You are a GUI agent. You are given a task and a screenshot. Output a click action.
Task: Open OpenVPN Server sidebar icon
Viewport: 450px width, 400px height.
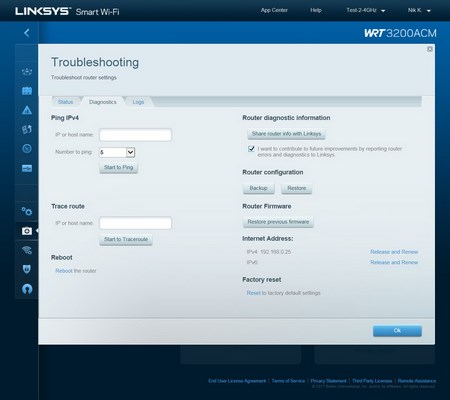(27, 288)
